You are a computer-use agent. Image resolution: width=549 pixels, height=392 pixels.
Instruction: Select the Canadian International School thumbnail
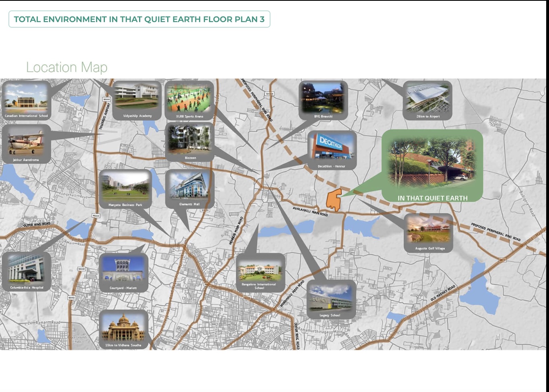click(27, 100)
